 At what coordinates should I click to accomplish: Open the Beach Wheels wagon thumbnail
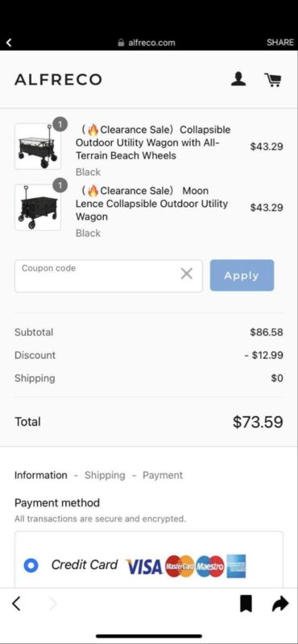tap(38, 147)
